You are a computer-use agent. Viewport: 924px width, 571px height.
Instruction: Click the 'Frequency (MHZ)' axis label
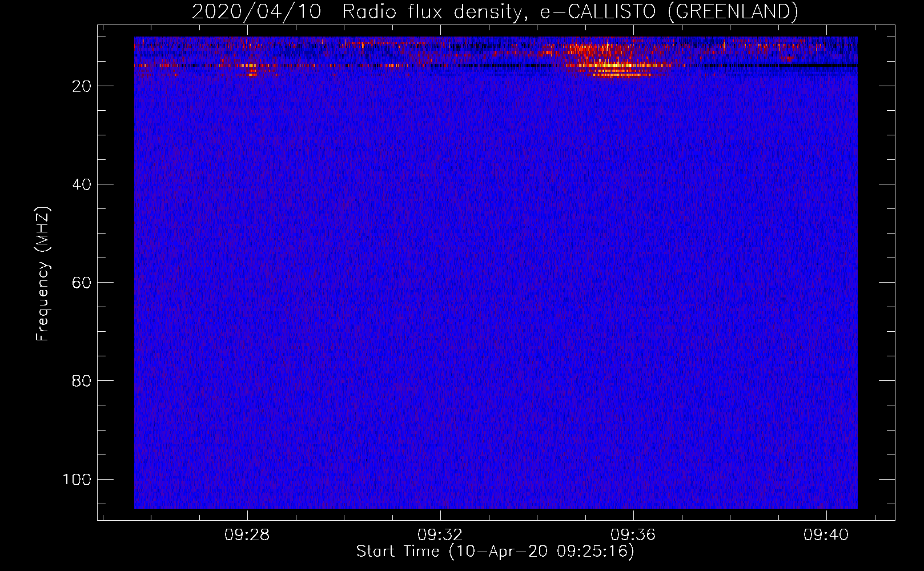[x=43, y=274]
